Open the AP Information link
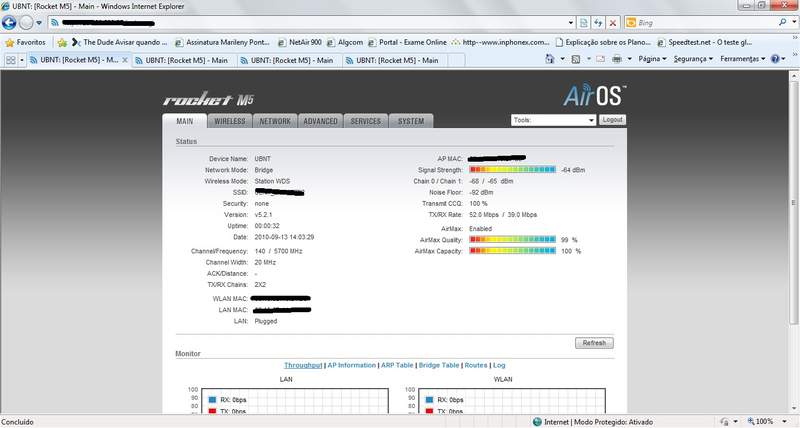 [x=352, y=365]
